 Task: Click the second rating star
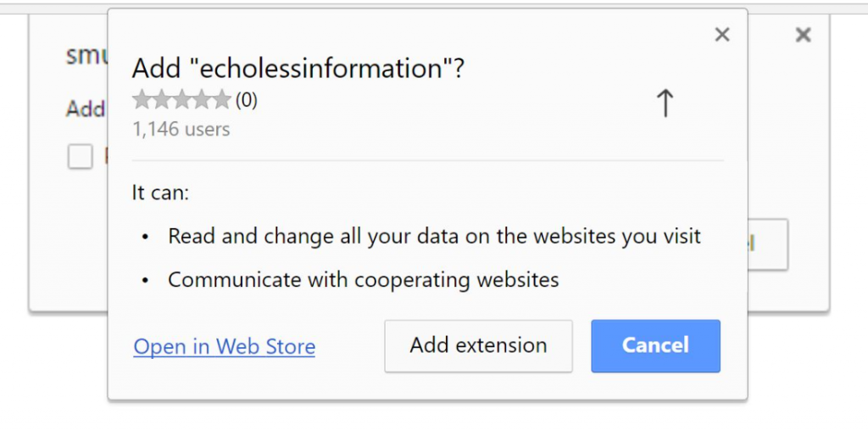point(161,101)
